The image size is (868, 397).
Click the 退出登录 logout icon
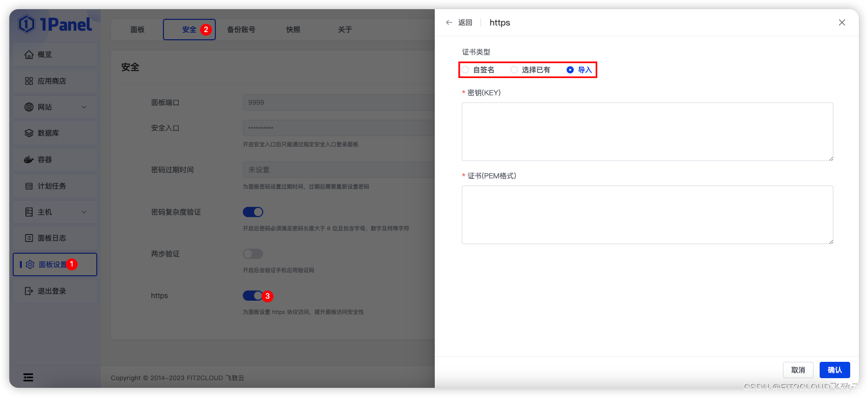[x=29, y=291]
